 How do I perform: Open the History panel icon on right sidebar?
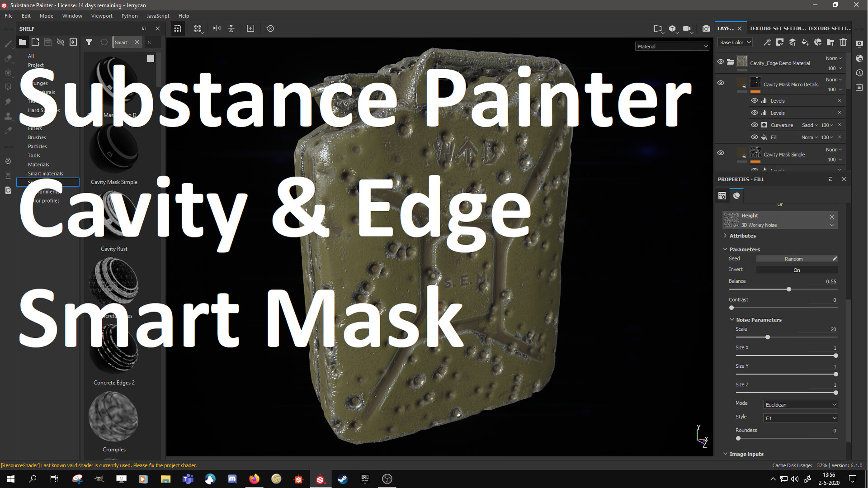[x=859, y=73]
